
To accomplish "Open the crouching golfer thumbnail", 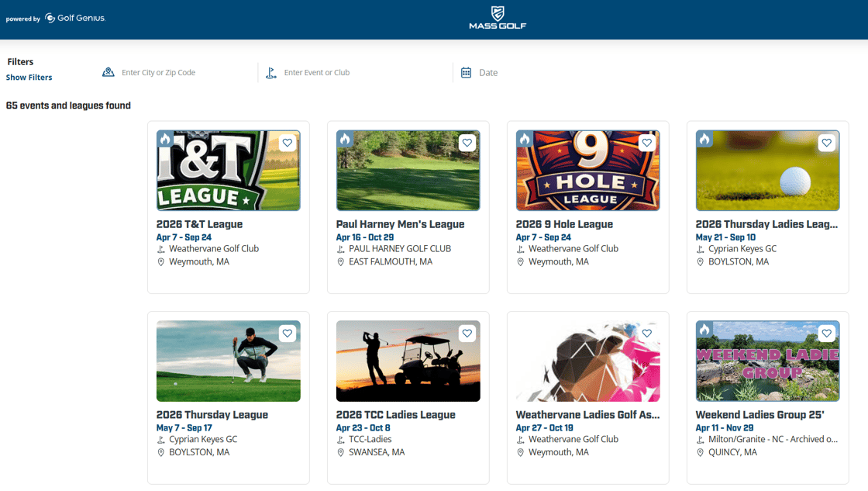I will pos(228,361).
